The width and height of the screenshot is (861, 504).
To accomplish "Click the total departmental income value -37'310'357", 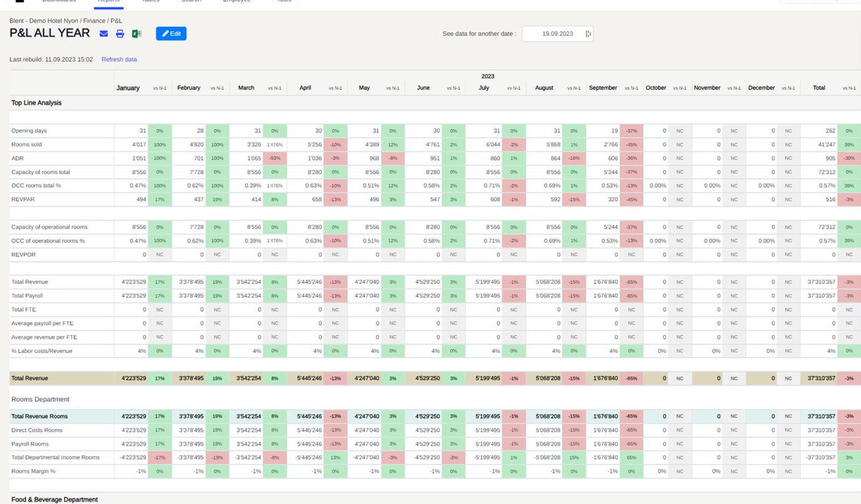I will pyautogui.click(x=821, y=457).
